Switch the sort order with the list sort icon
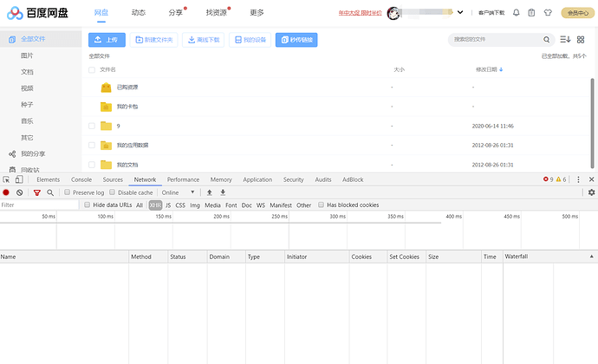This screenshot has height=364, width=598. 565,39
